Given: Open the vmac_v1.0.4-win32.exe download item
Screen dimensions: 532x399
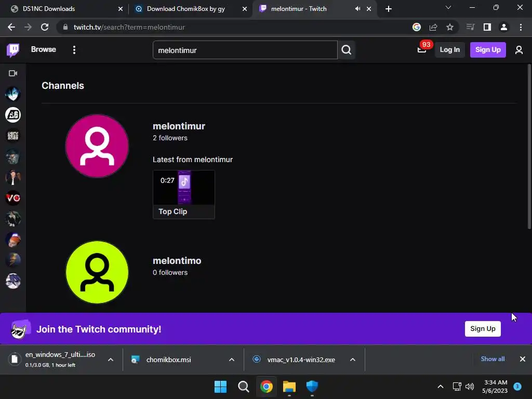Looking at the screenshot, I should (x=301, y=360).
